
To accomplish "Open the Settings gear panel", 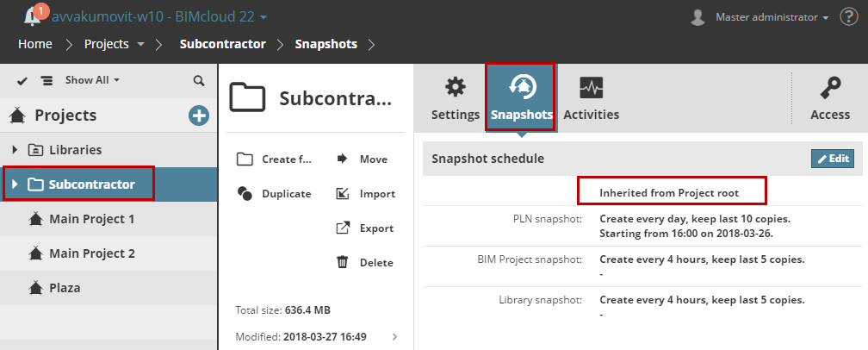I will coord(456,98).
